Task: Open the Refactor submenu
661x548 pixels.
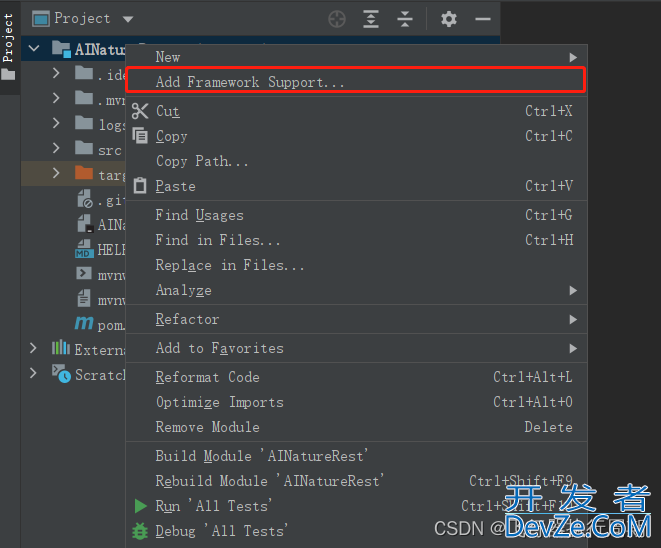Action: (356, 319)
